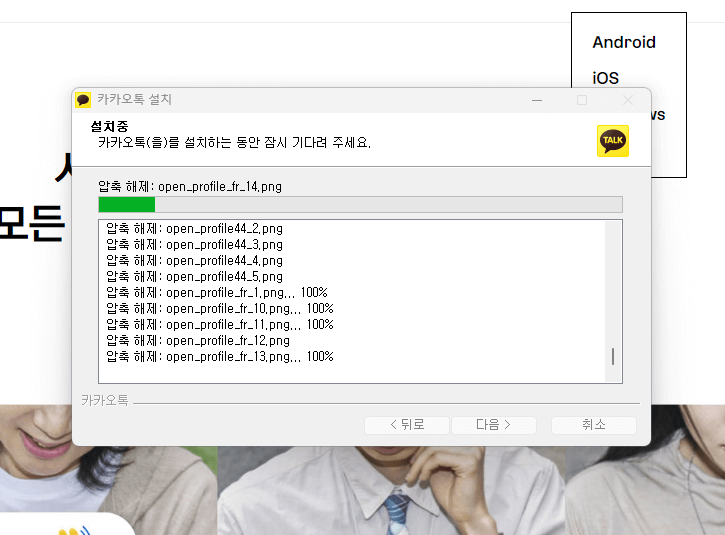Image resolution: width=725 pixels, height=535 pixels.
Task: Select log line open_profile_fr_10.png... 100%
Action: click(220, 308)
